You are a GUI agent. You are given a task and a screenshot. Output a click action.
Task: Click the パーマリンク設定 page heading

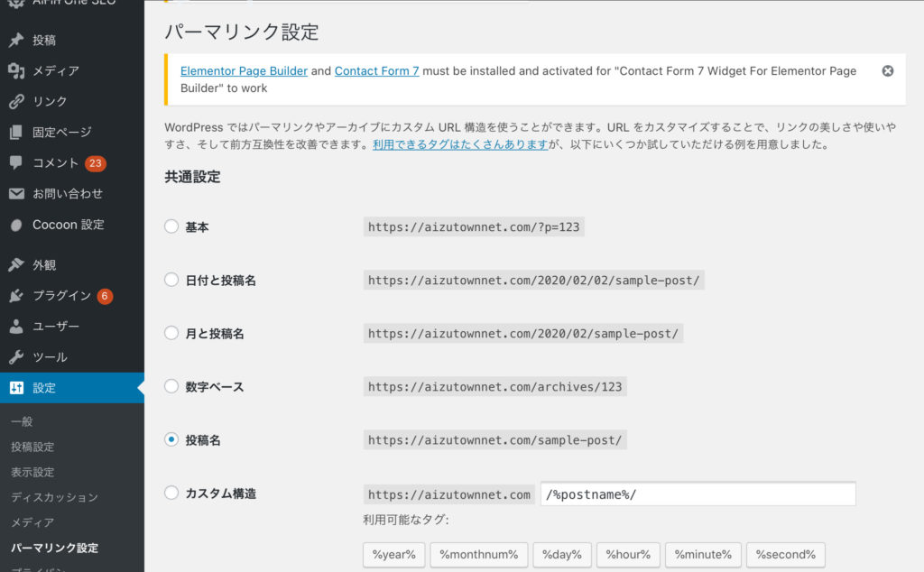pos(242,32)
